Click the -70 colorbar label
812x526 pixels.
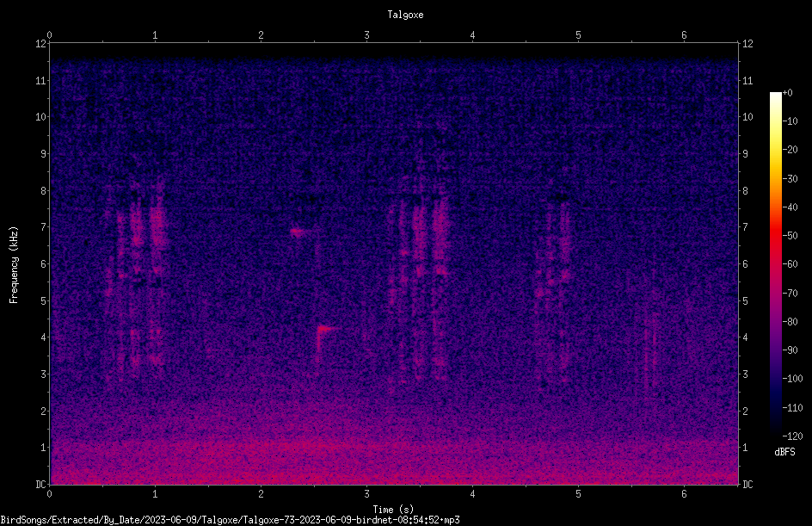790,294
